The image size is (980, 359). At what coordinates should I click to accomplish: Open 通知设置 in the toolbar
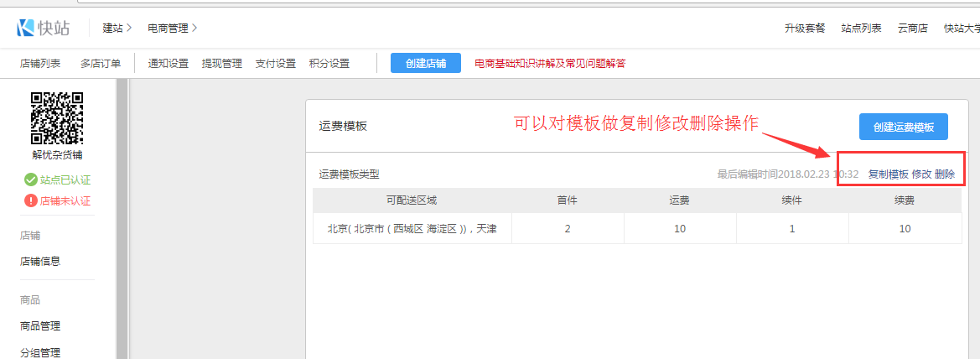169,63
